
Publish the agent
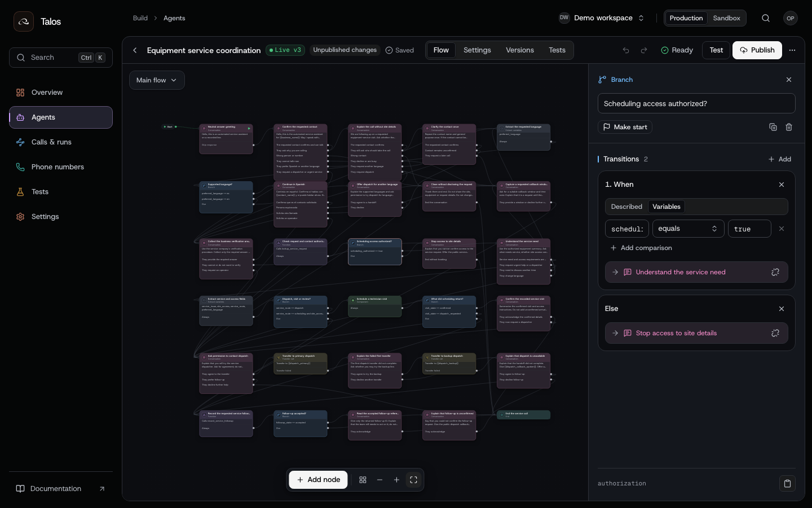click(x=757, y=50)
